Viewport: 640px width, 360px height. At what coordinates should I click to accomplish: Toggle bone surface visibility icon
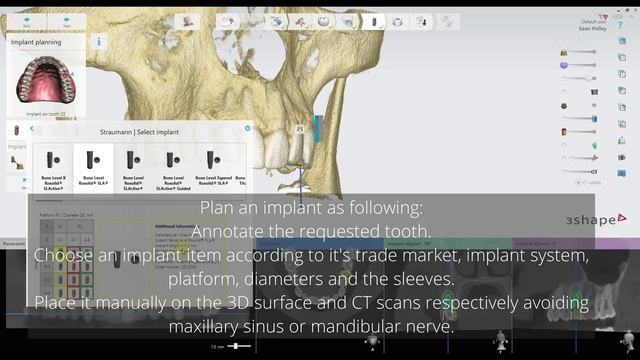[564, 52]
